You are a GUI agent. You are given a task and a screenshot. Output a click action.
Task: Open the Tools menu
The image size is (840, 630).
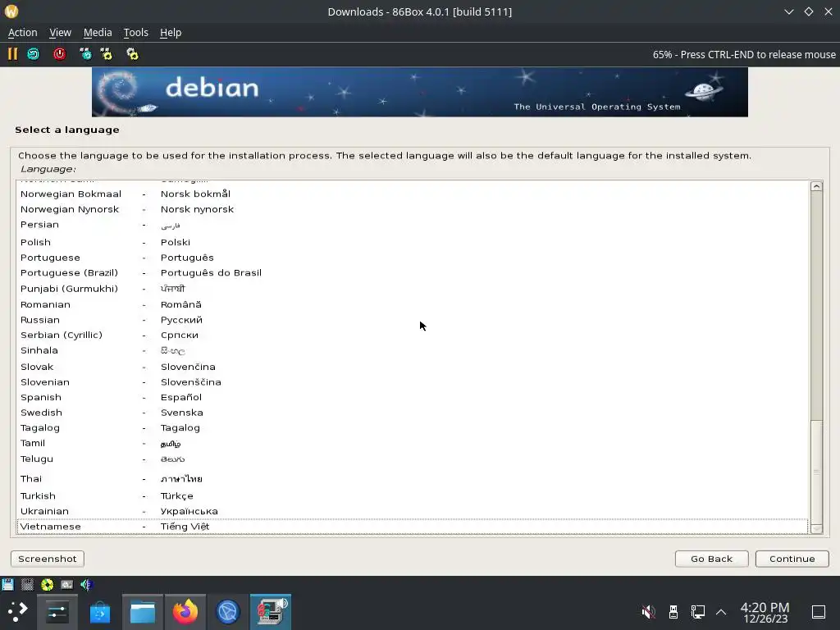(136, 32)
